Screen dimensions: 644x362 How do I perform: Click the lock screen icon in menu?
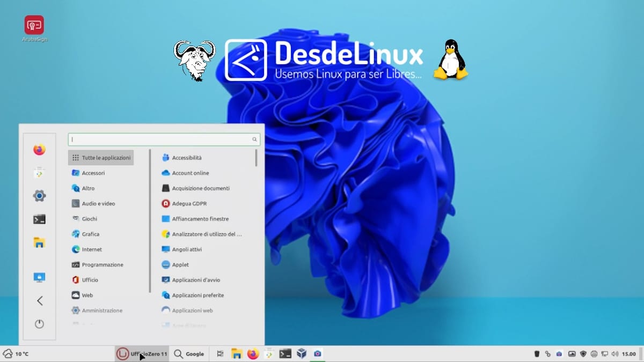tap(39, 277)
